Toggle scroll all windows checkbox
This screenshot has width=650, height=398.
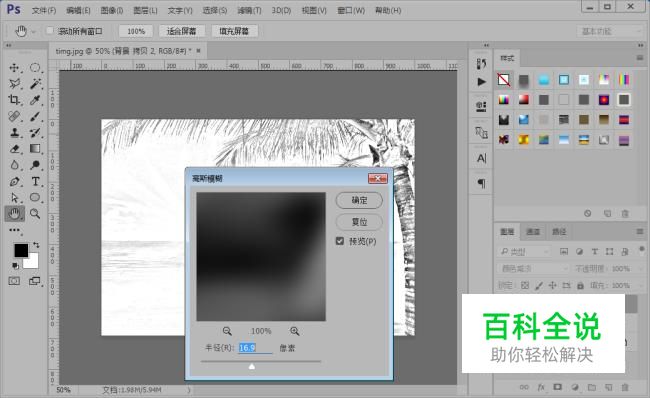tap(50, 31)
